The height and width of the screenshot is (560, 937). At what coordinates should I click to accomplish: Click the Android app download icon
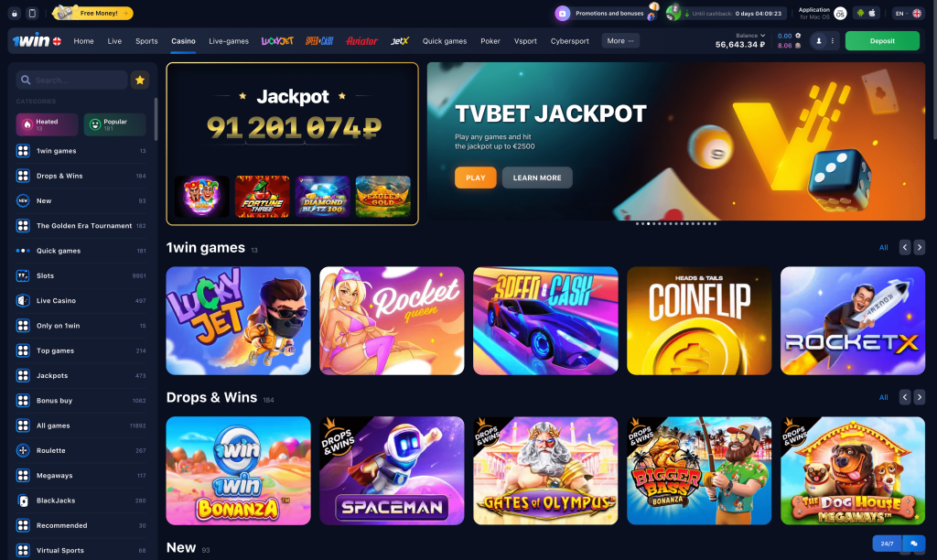[x=860, y=13]
